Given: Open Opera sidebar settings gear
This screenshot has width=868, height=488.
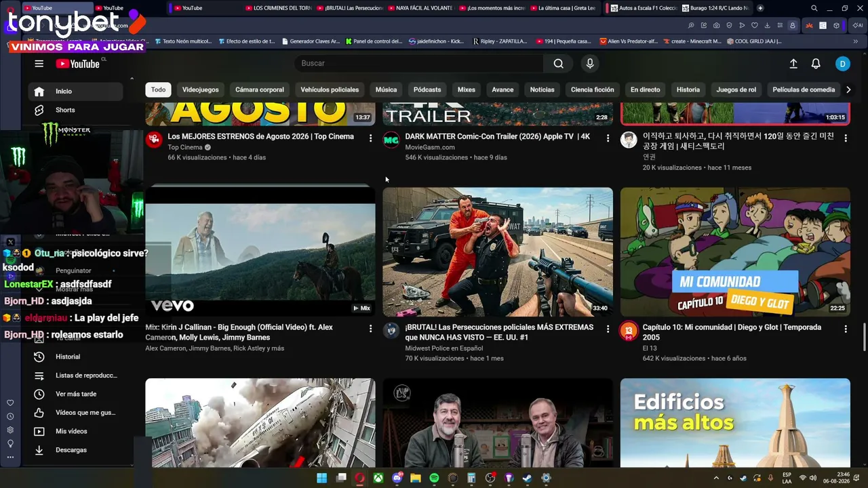Looking at the screenshot, I should (10, 430).
